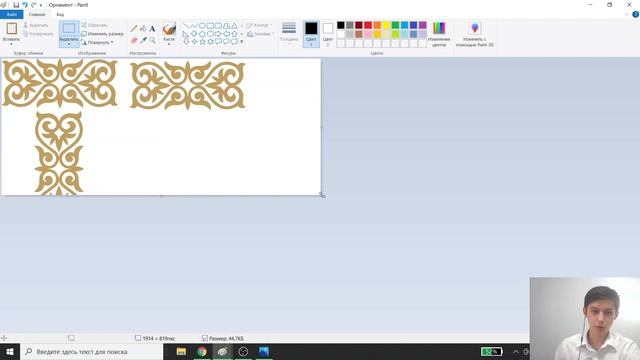Click the Crop (Обрезать) button
Viewport: 640px width, 360px height.
pos(94,25)
